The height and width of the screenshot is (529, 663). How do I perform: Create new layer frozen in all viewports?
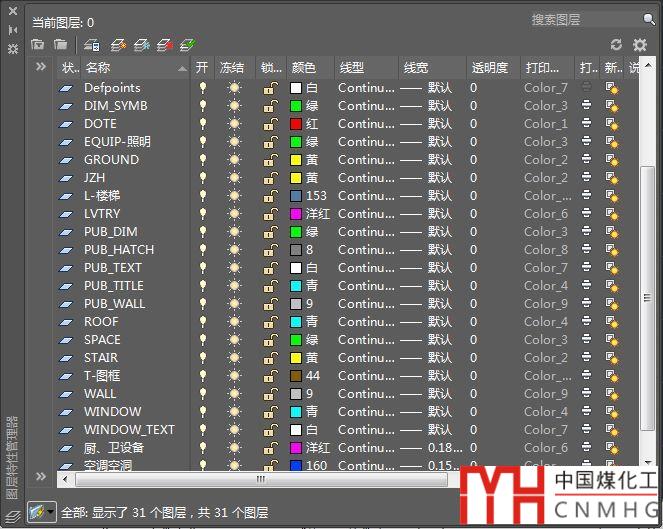click(142, 44)
